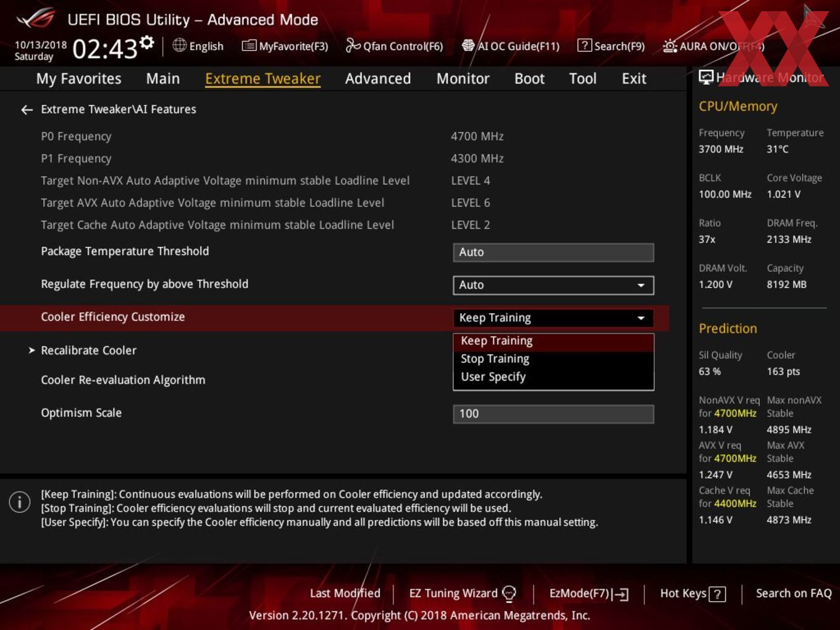Open the Exit tab
The image size is (840, 630).
tap(634, 78)
